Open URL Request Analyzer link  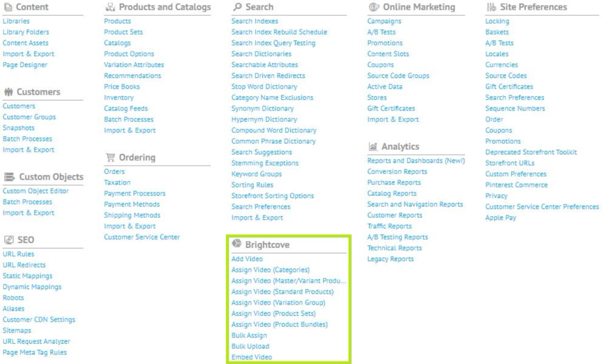point(36,341)
